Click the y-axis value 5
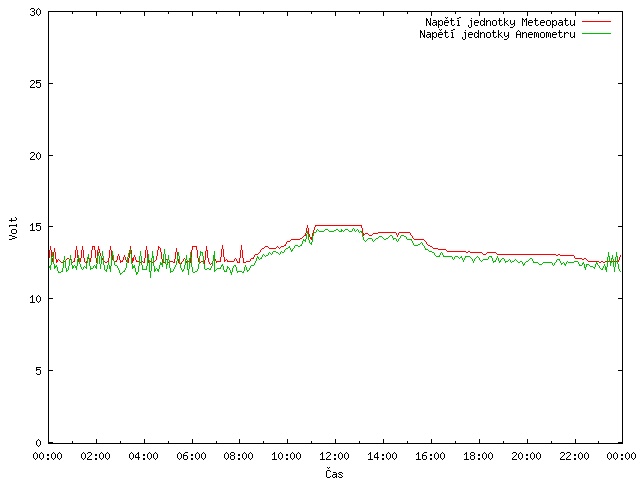The height and width of the screenshot is (480, 640). click(38, 371)
